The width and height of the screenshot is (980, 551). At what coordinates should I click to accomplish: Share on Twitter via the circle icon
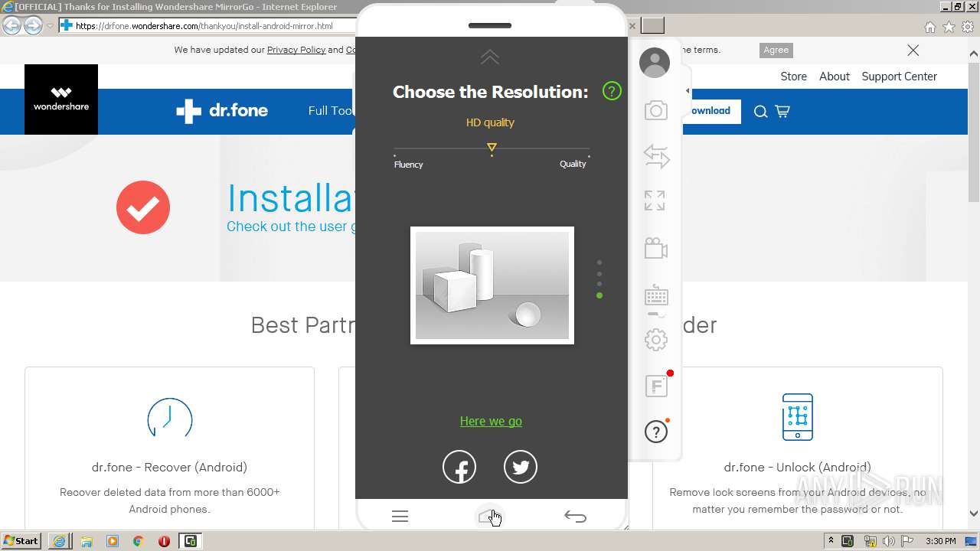click(x=521, y=467)
